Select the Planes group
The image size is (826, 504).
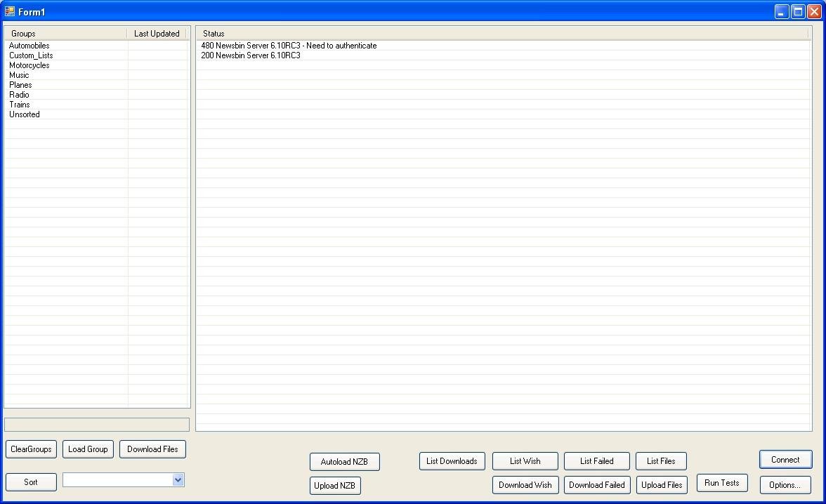click(x=20, y=85)
